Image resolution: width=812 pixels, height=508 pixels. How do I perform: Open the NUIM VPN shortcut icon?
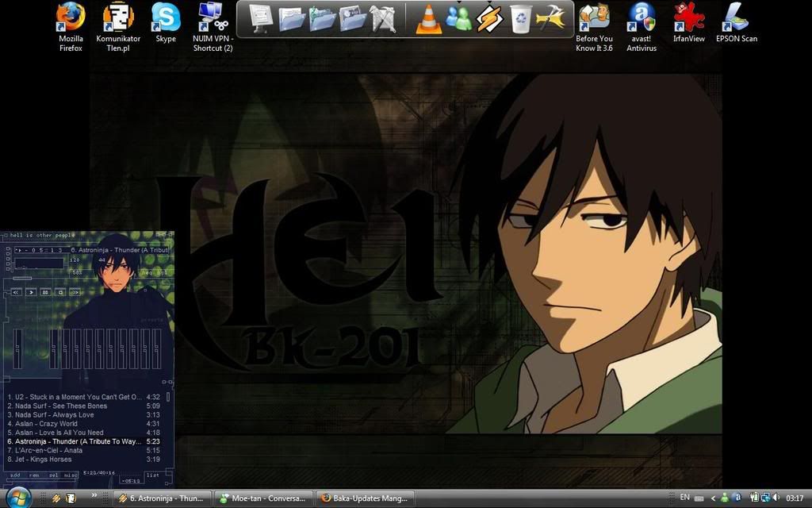coord(213,27)
